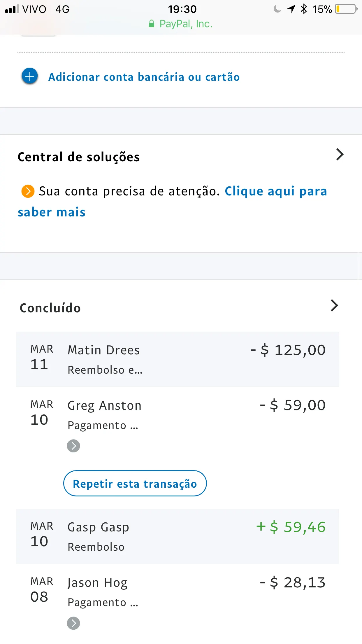Viewport: 362px width, 644px height.
Task: Tap Adicionar conta bancária ou cartão link
Action: [144, 77]
